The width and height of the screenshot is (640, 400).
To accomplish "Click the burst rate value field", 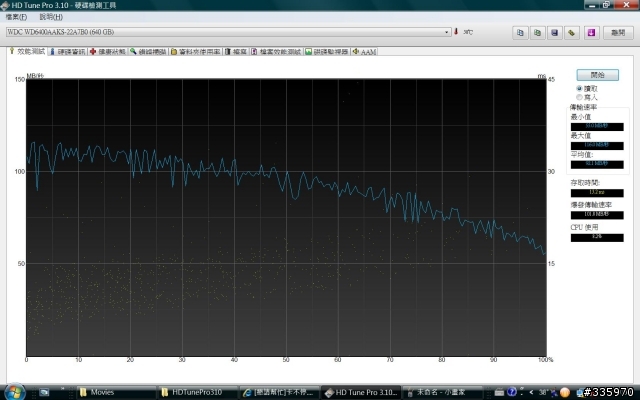I will [x=597, y=215].
